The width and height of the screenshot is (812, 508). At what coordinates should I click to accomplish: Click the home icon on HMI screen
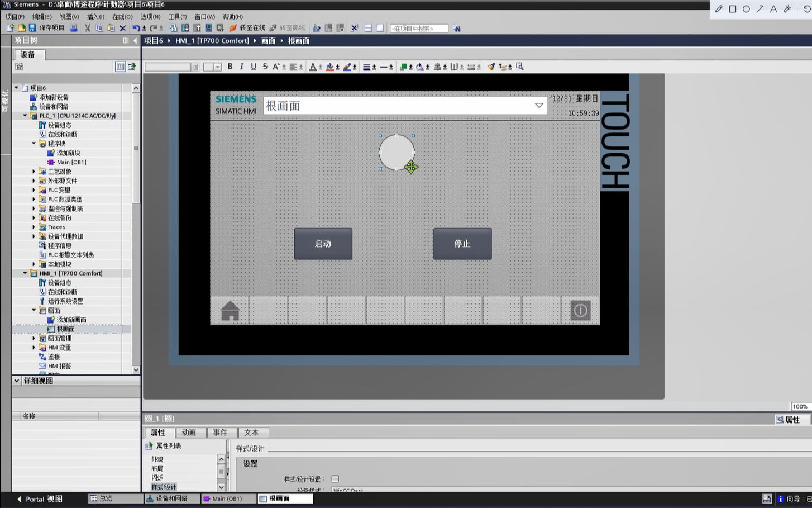pyautogui.click(x=230, y=310)
